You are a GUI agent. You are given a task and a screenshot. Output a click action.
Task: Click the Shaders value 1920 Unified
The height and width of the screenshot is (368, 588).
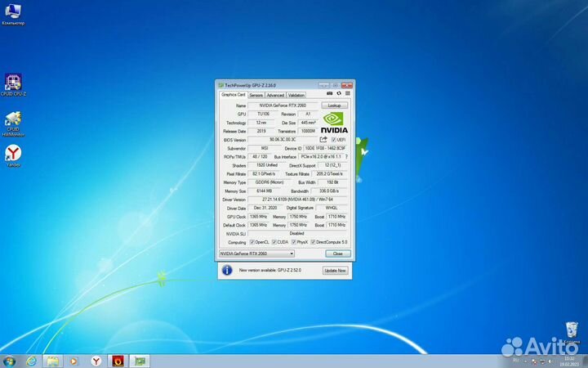click(x=266, y=165)
